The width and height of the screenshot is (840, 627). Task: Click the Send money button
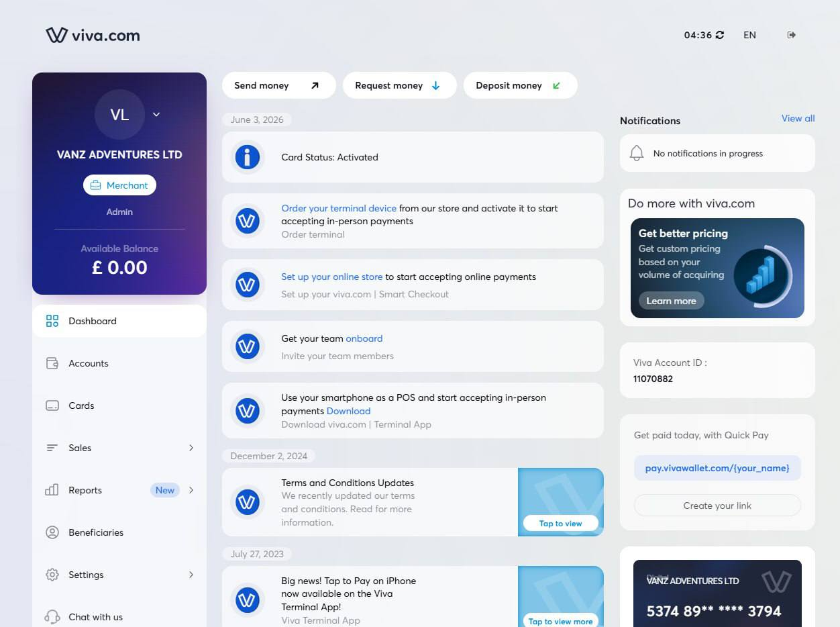(278, 85)
